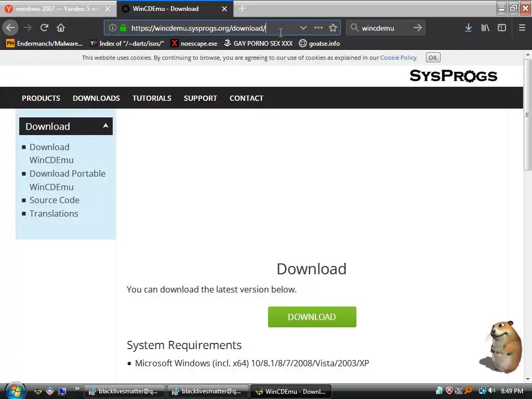Go back to the previous page

10,28
